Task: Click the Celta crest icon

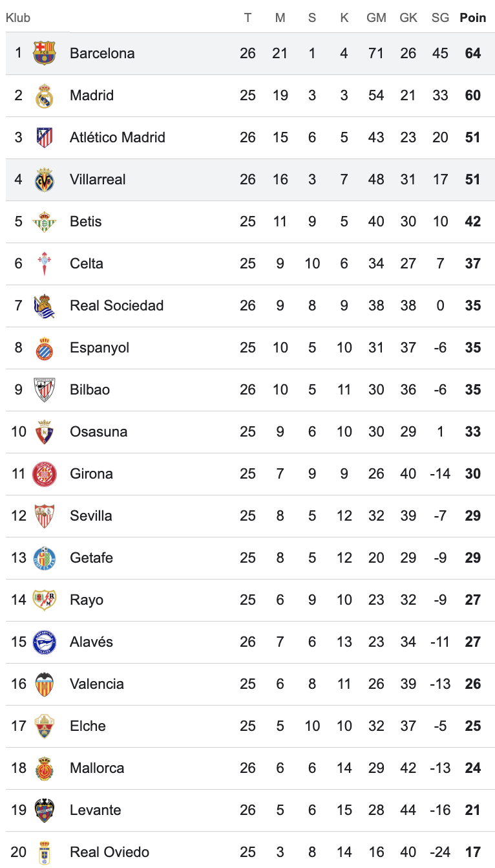Action: click(x=45, y=263)
